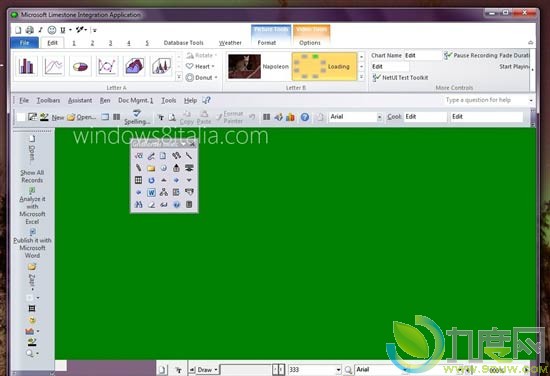Open the Doc Mgmt menu
Screen dimensions: 550x376
[135, 100]
